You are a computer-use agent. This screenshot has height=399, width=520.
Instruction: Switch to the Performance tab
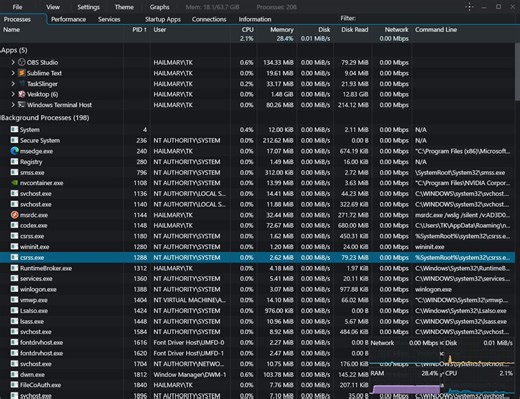pyautogui.click(x=68, y=19)
